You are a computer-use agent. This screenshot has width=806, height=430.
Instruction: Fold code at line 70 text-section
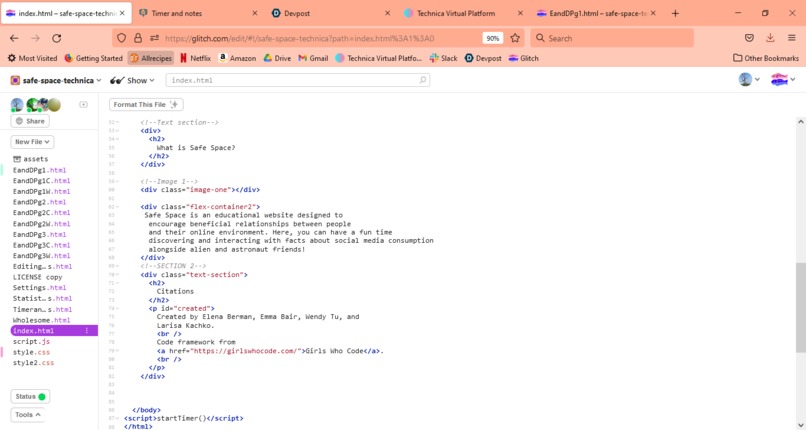(x=117, y=274)
